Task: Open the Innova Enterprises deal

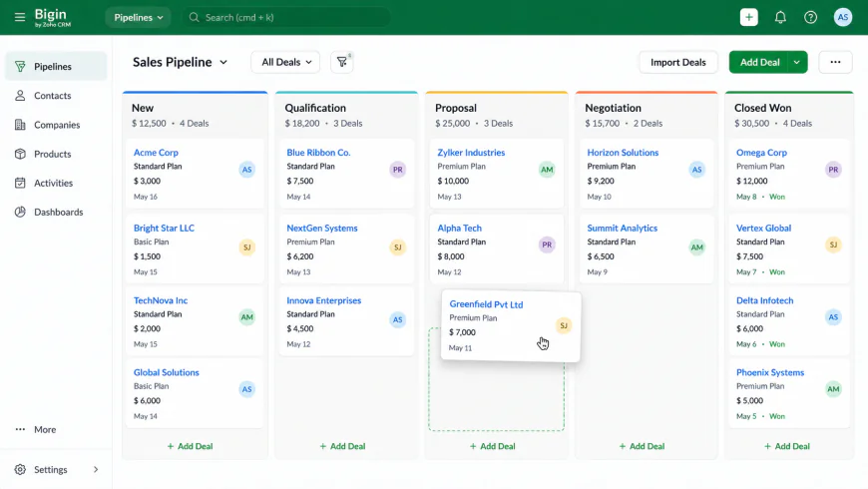Action: pyautogui.click(x=324, y=300)
